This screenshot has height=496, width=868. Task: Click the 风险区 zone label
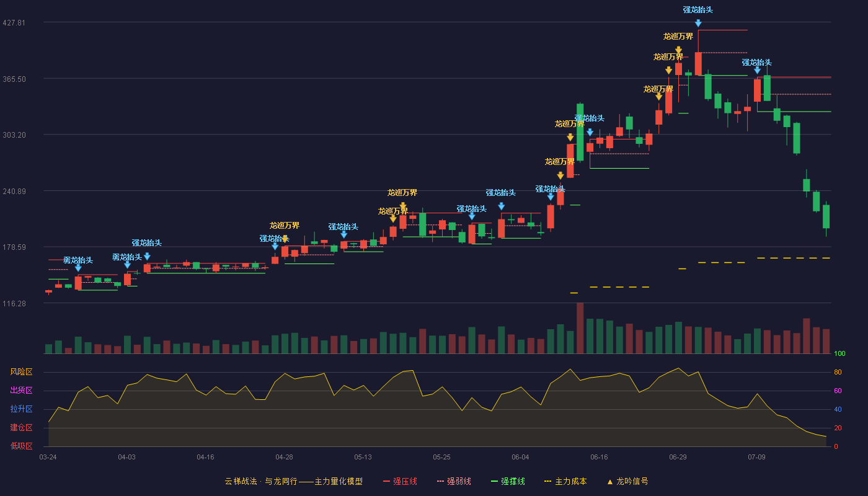click(21, 372)
